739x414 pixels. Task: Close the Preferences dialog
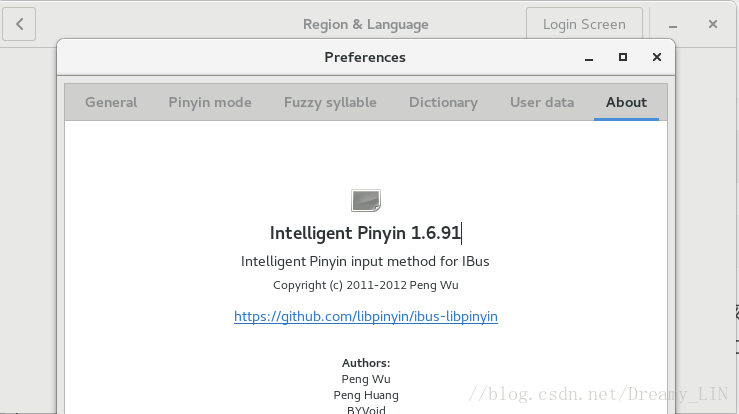(657, 57)
